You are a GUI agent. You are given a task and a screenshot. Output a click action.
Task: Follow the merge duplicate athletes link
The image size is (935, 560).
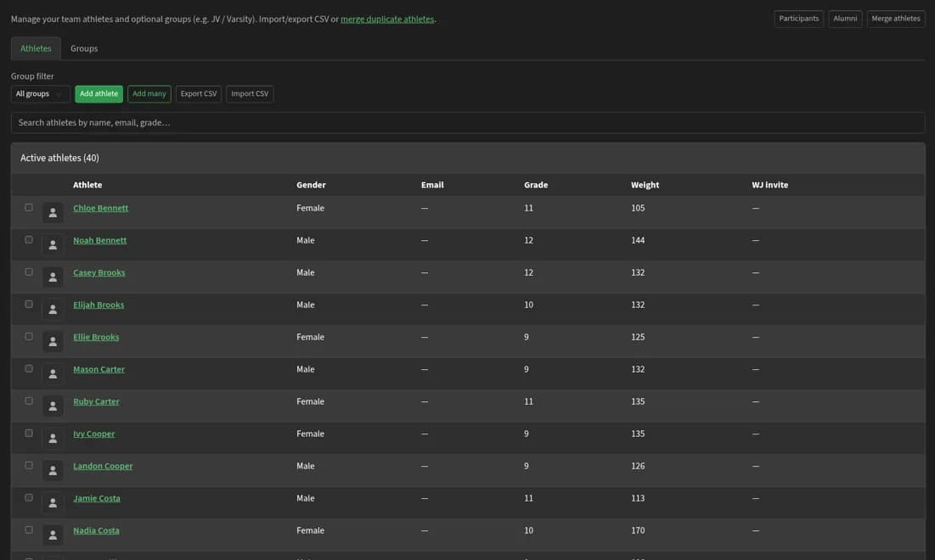click(387, 19)
